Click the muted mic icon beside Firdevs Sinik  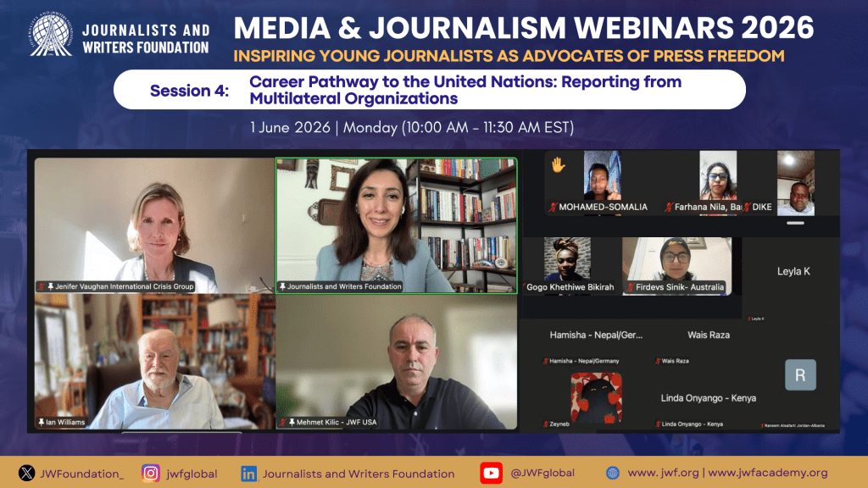pyautogui.click(x=630, y=287)
